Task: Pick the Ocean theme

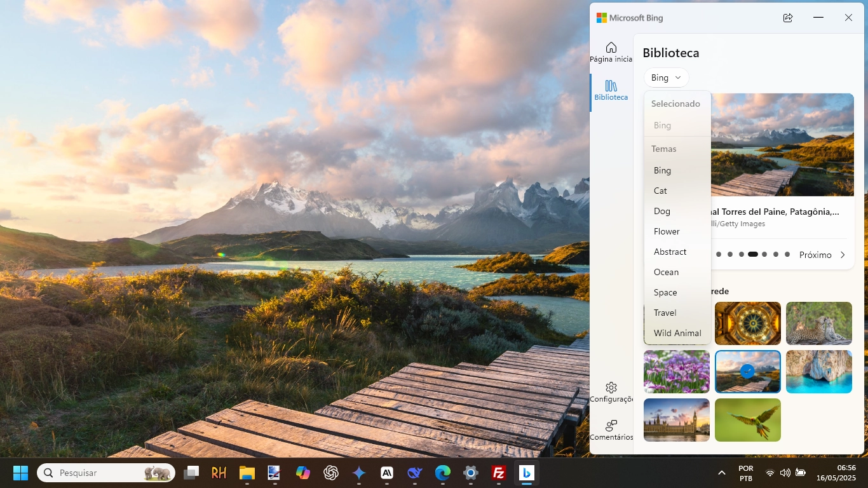Action: click(677, 272)
